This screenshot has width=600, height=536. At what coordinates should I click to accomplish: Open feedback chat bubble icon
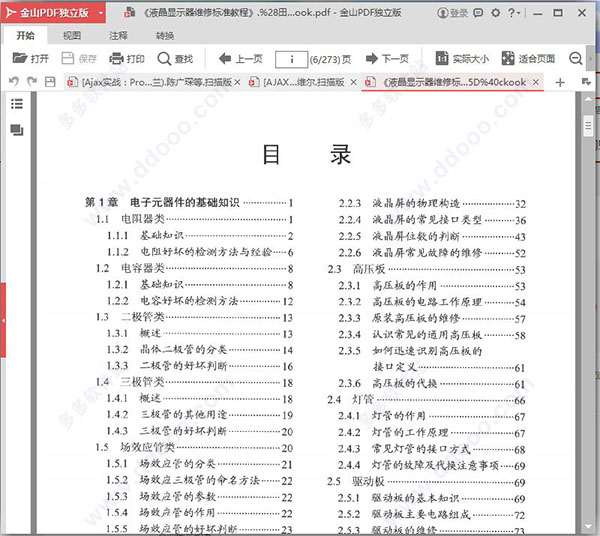478,13
